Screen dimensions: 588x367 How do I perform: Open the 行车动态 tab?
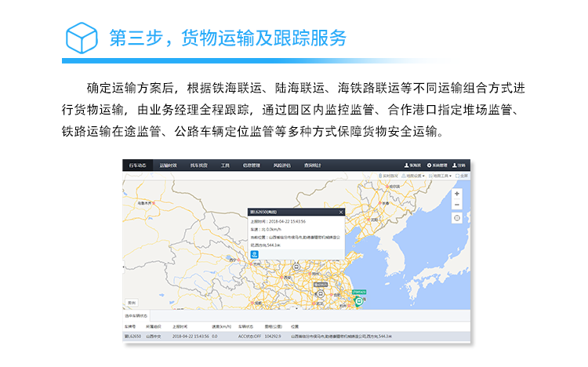[x=137, y=165]
